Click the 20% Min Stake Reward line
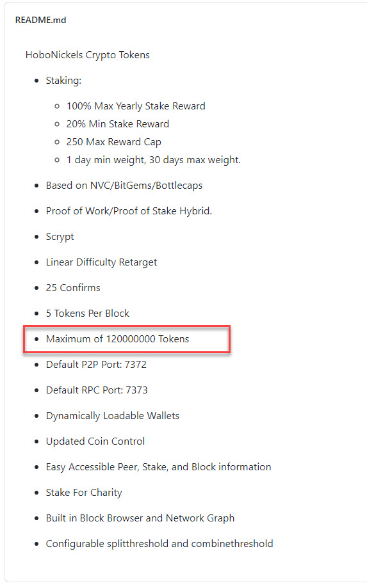The height and width of the screenshot is (588, 367). pyautogui.click(x=118, y=124)
